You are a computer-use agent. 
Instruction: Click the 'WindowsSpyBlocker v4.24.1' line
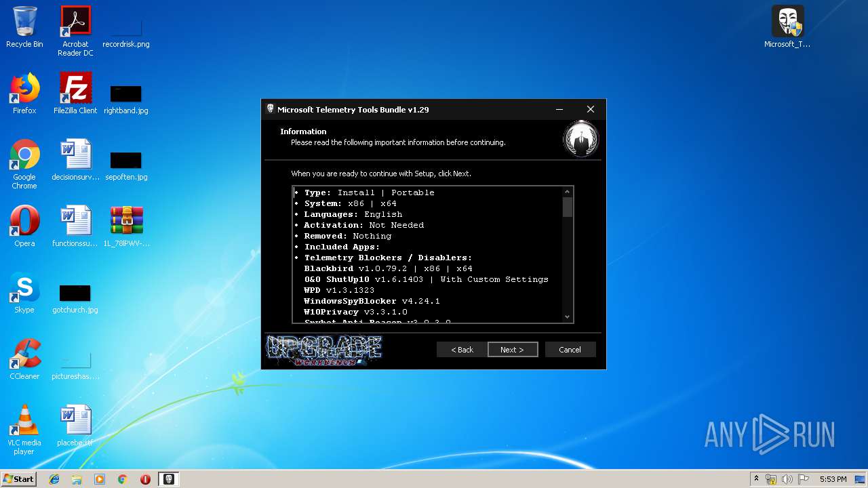point(372,301)
